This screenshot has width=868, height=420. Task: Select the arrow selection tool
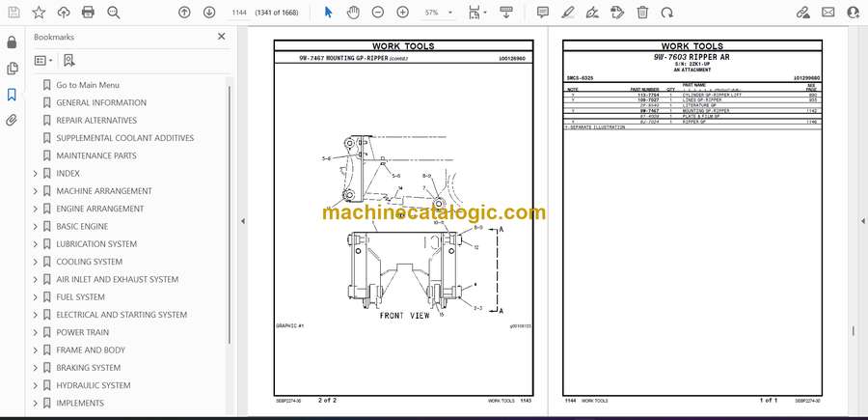tap(328, 13)
